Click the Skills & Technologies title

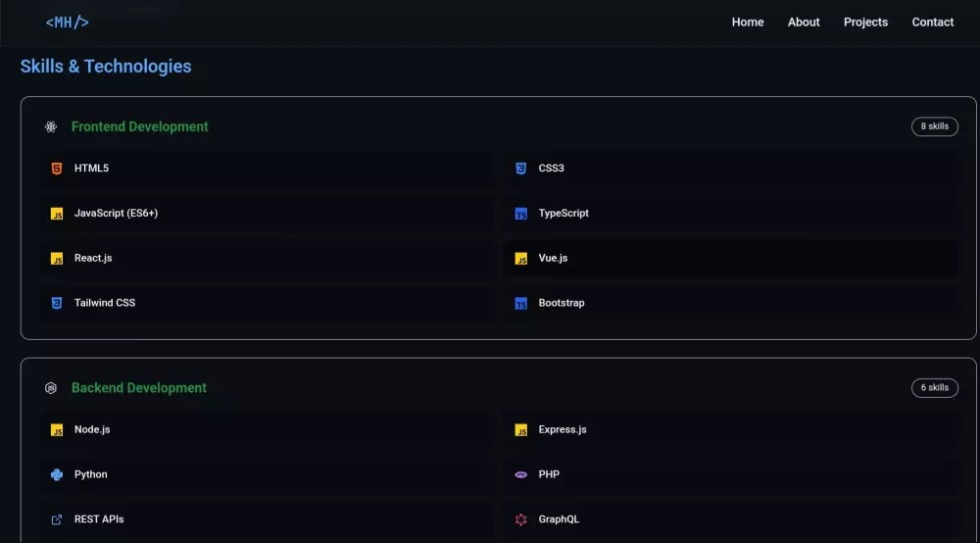coord(106,67)
